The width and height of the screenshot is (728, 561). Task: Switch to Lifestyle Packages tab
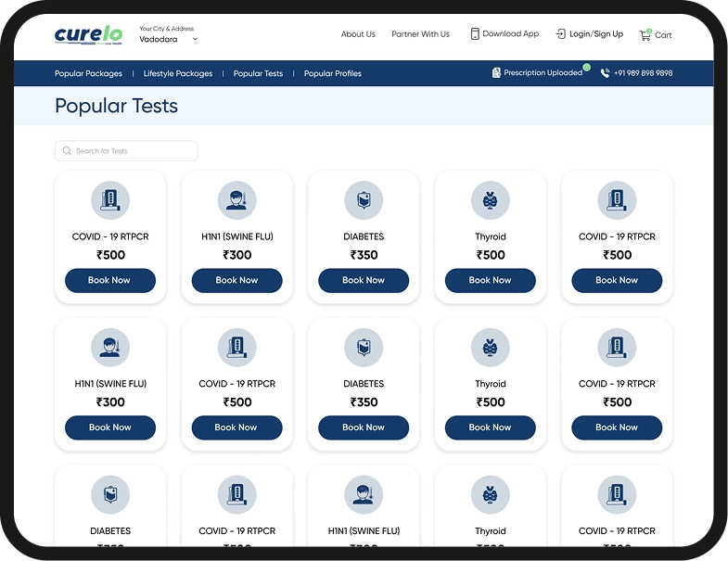click(178, 73)
